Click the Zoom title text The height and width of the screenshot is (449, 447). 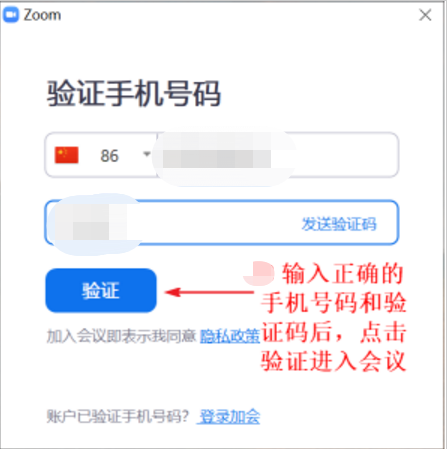pyautogui.click(x=42, y=15)
